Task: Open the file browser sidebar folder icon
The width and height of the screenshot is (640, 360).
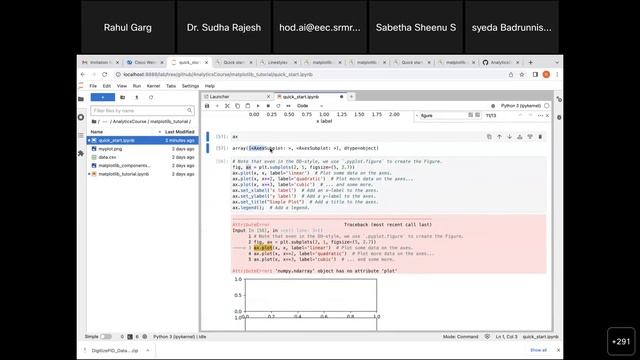Action: click(81, 99)
